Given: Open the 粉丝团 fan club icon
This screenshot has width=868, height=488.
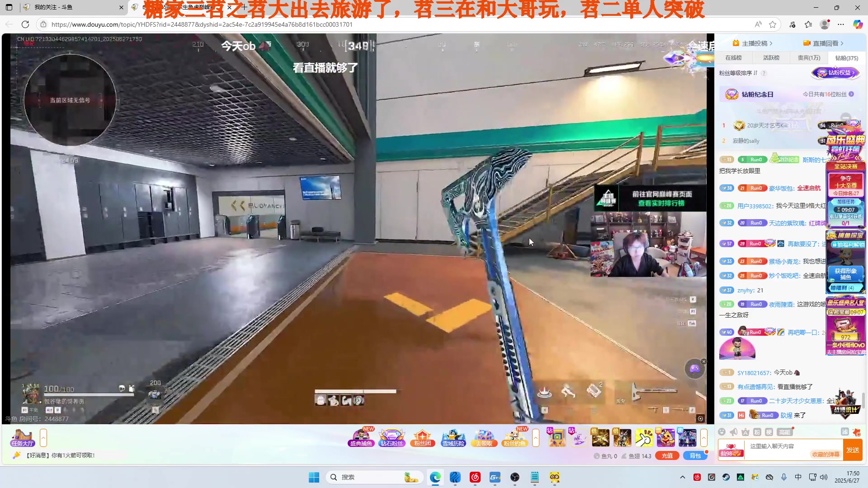Looking at the screenshot, I should click(423, 437).
